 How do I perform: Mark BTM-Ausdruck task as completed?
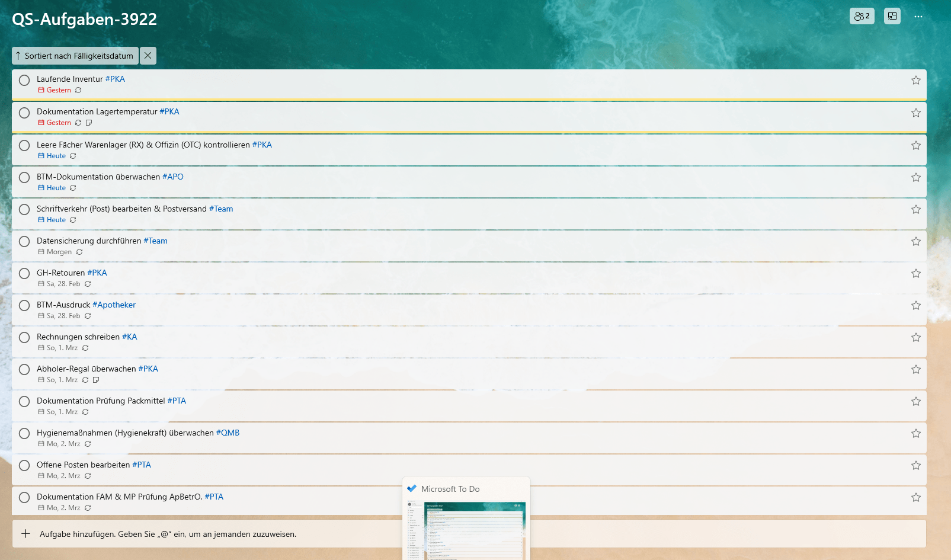pyautogui.click(x=24, y=305)
